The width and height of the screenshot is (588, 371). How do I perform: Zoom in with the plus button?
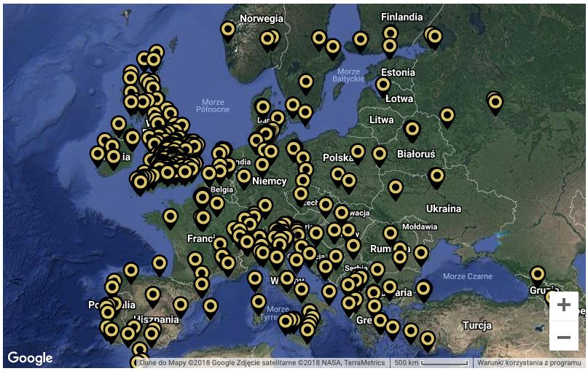(564, 305)
